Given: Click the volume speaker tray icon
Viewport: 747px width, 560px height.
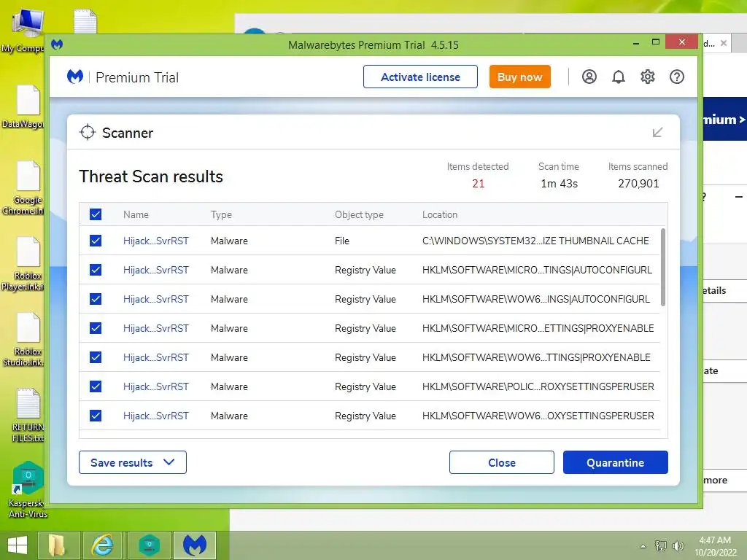Looking at the screenshot, I should pyautogui.click(x=678, y=545).
